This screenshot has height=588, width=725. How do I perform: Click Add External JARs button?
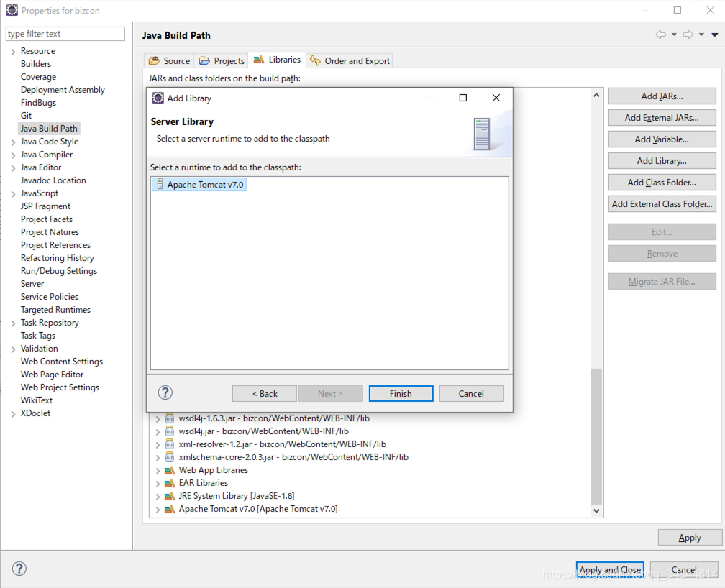pos(662,117)
